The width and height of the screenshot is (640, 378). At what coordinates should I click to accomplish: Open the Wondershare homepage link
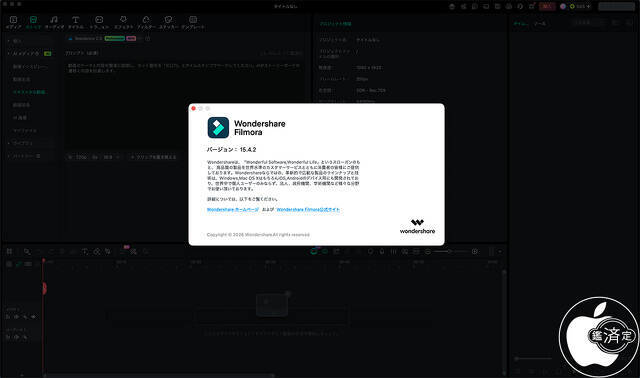tap(233, 209)
